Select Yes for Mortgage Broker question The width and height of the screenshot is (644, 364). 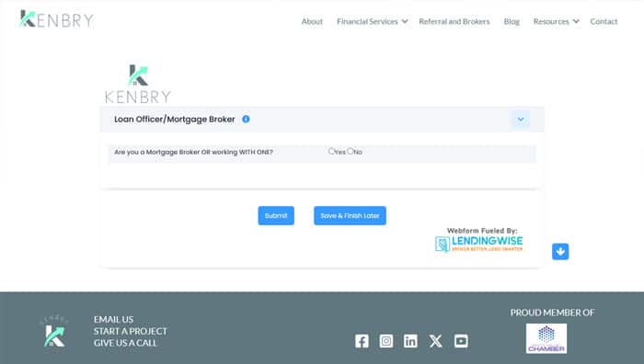pyautogui.click(x=331, y=152)
